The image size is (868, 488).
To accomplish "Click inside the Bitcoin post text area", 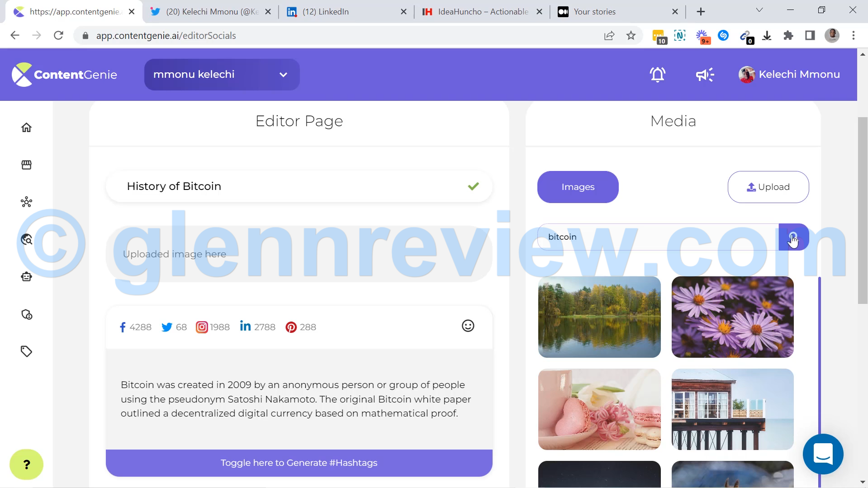I will (x=299, y=399).
